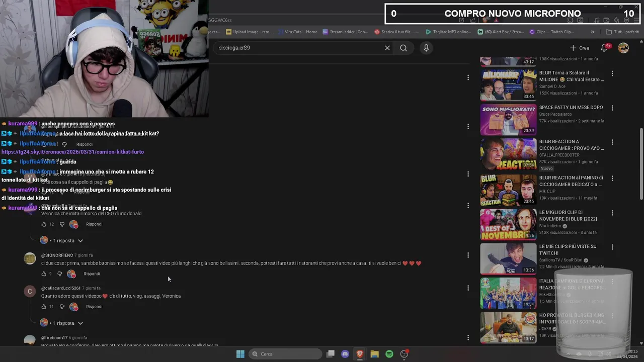Image resolution: width=644 pixels, height=362 pixels.
Task: Open BLUR REACTION A CICCIOGAMER PROVO AYO thumbnail
Action: (508, 154)
